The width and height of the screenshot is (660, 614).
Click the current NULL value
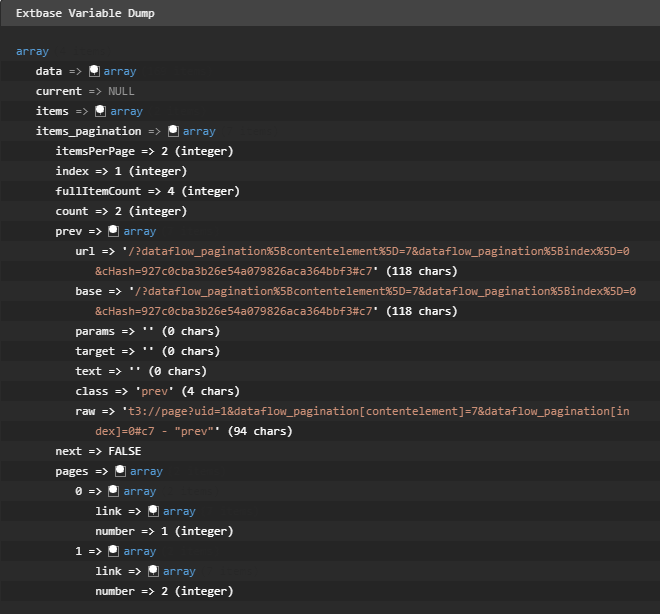(x=120, y=91)
